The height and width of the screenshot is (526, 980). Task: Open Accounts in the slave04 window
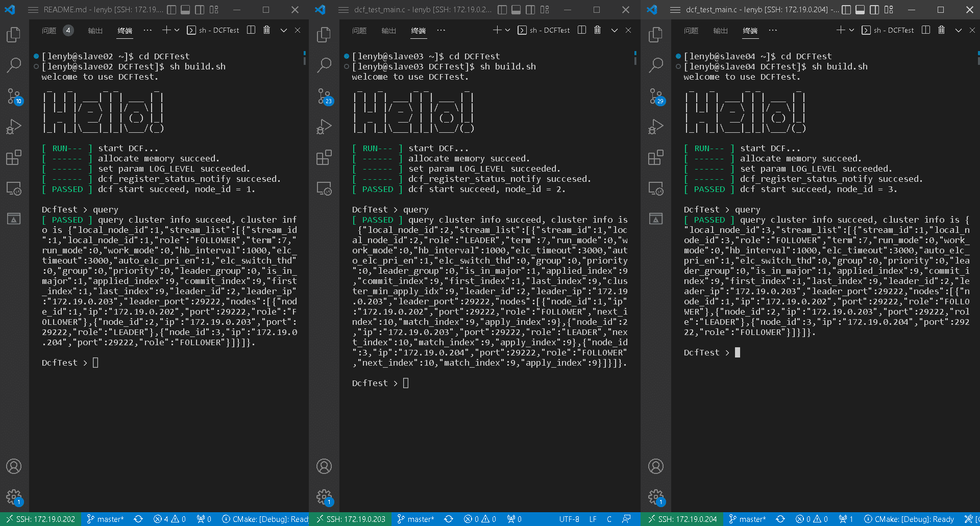[x=656, y=466]
